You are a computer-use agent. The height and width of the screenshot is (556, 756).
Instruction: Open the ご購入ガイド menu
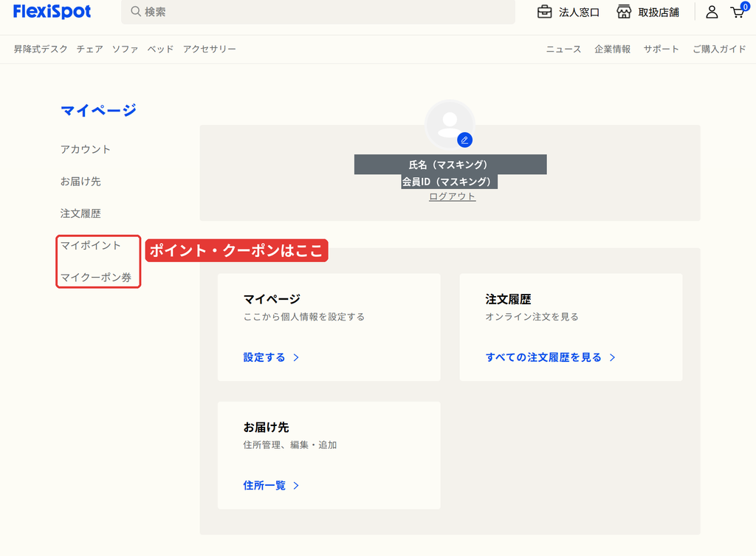click(x=719, y=49)
